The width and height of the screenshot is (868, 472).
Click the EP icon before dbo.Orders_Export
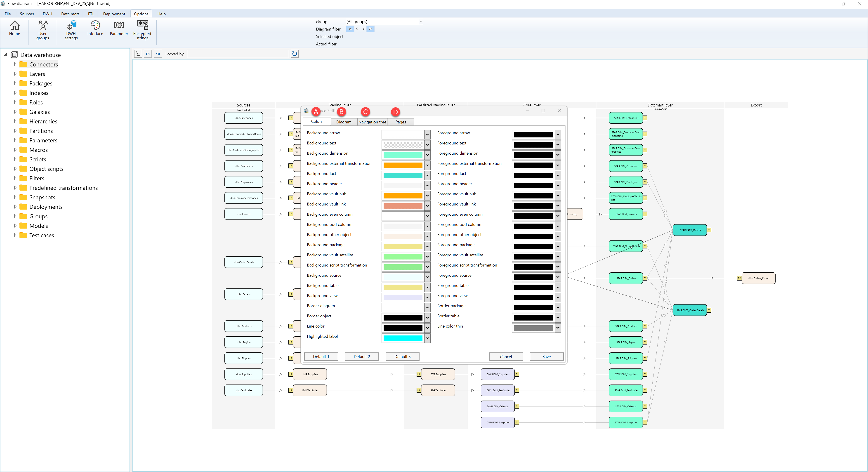click(739, 278)
